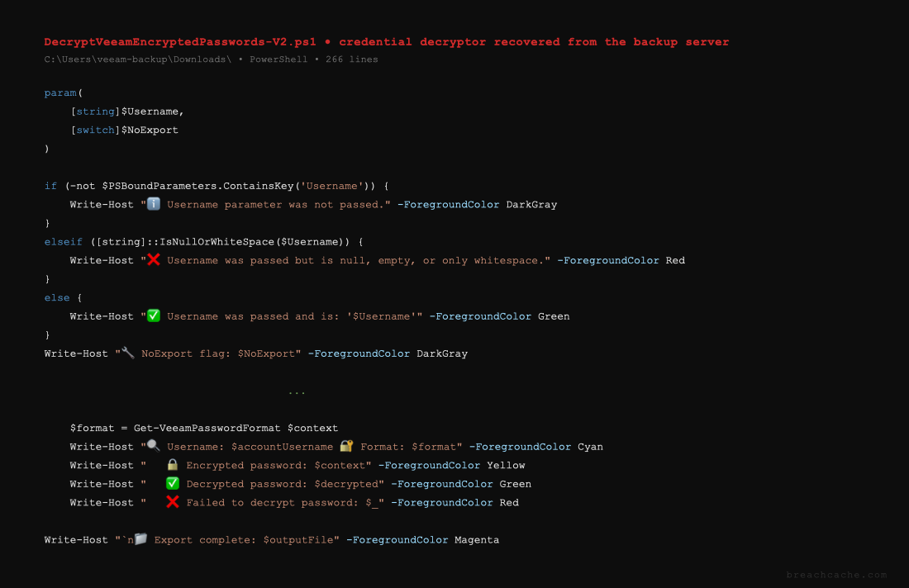
Task: Click '$PSBoundParameters.ContainsKey' in the if statement
Action: pos(198,186)
